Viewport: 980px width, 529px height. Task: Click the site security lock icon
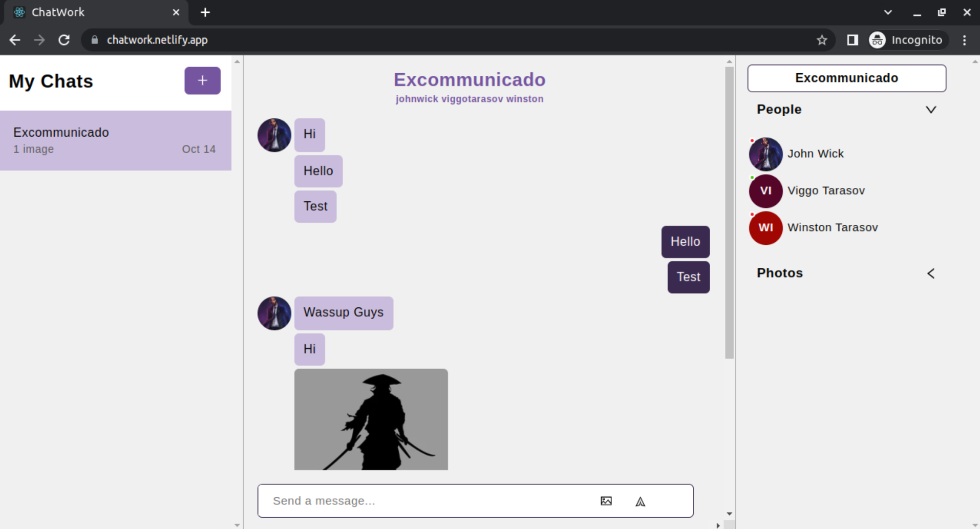click(x=94, y=39)
